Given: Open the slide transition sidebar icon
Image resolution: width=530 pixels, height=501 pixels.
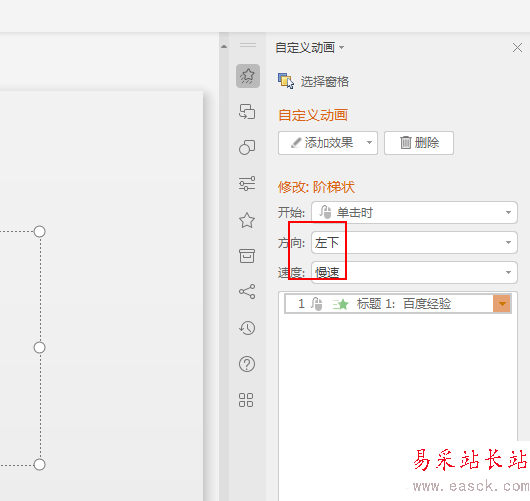Looking at the screenshot, I should click(247, 111).
